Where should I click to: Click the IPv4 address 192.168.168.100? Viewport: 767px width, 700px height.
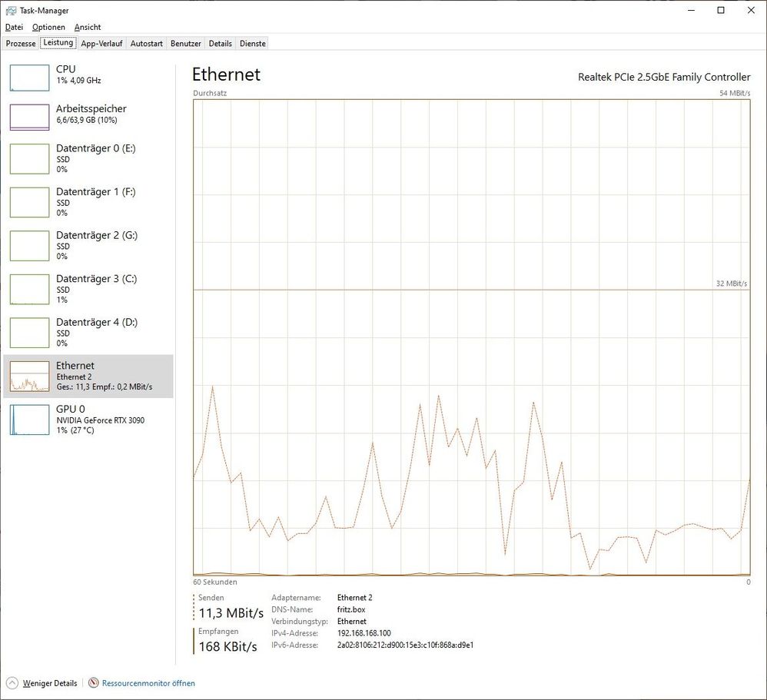(364, 633)
